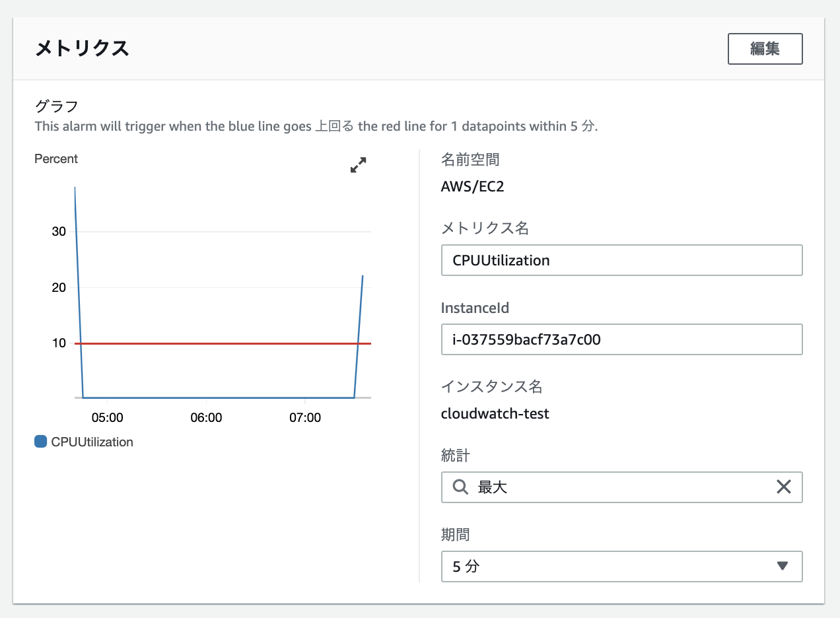Click the CPUUtilization legend label

pos(92,442)
